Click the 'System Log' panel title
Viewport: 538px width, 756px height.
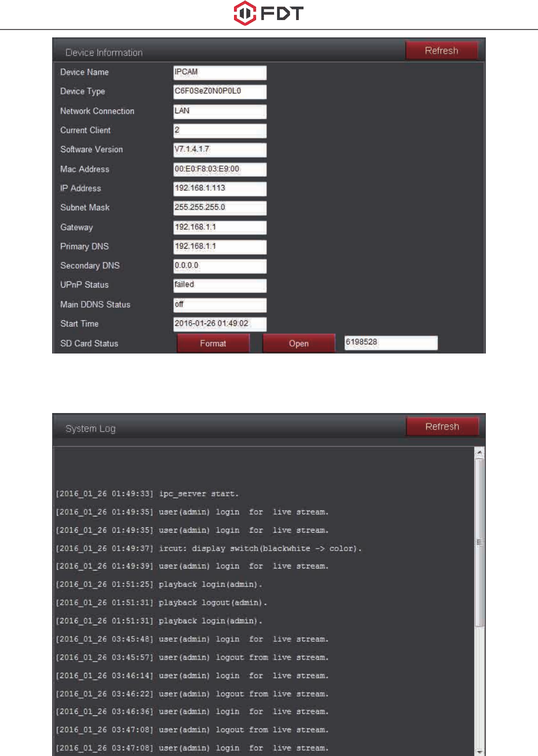click(x=91, y=429)
